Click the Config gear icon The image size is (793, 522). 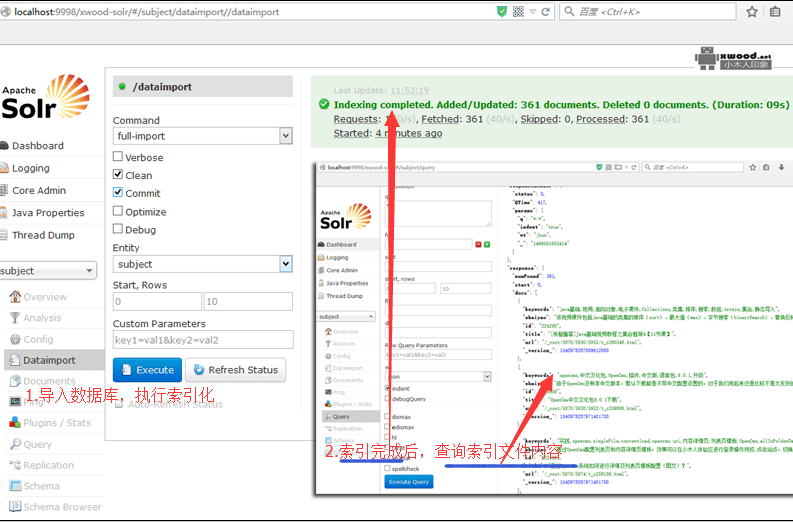15,339
